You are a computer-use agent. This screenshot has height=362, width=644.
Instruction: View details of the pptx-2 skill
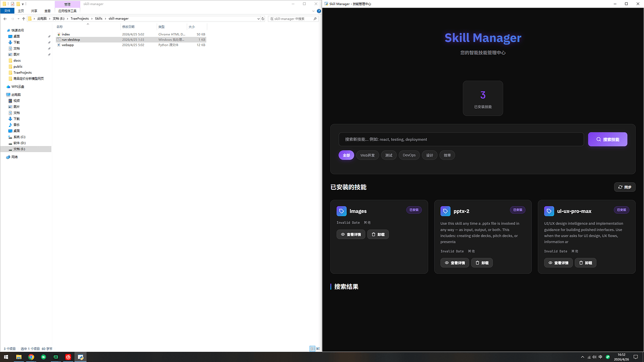point(455,263)
